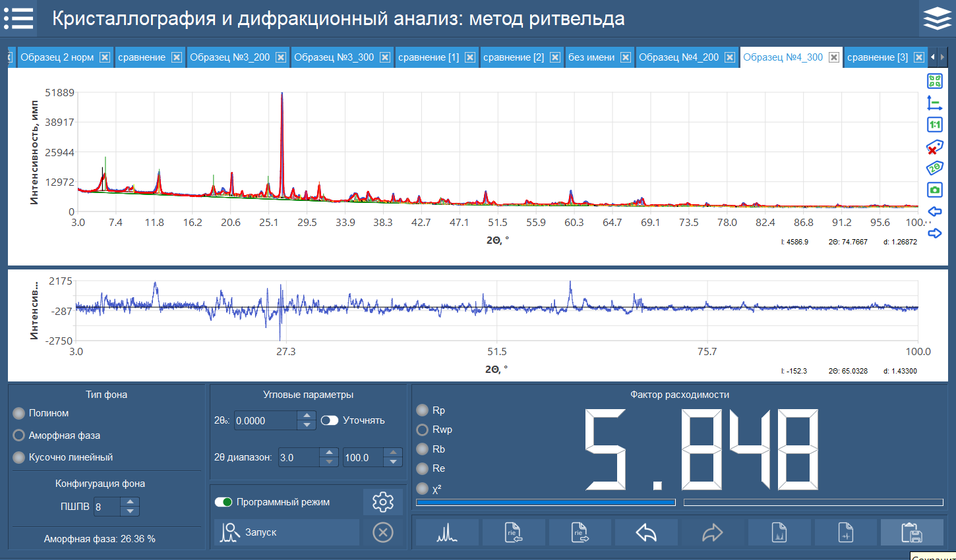Disable the Программный режим toggle

[224, 502]
